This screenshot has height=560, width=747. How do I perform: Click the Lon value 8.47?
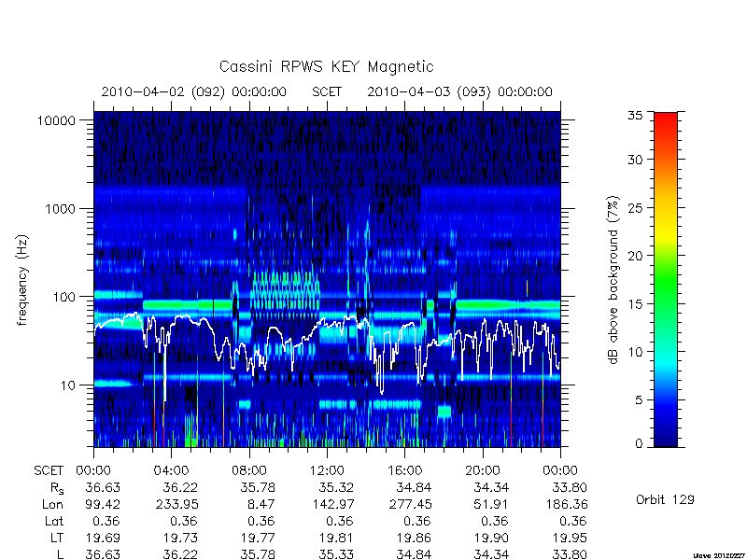coord(261,504)
